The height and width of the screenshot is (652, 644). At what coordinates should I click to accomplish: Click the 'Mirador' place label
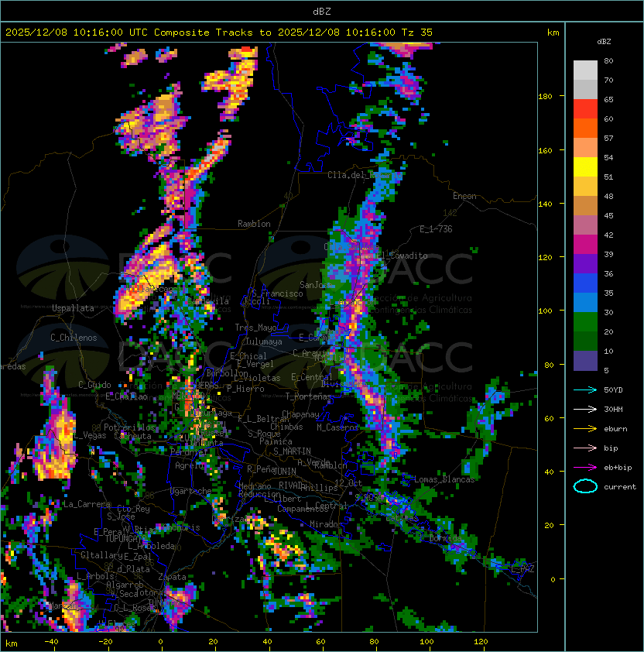point(327,524)
